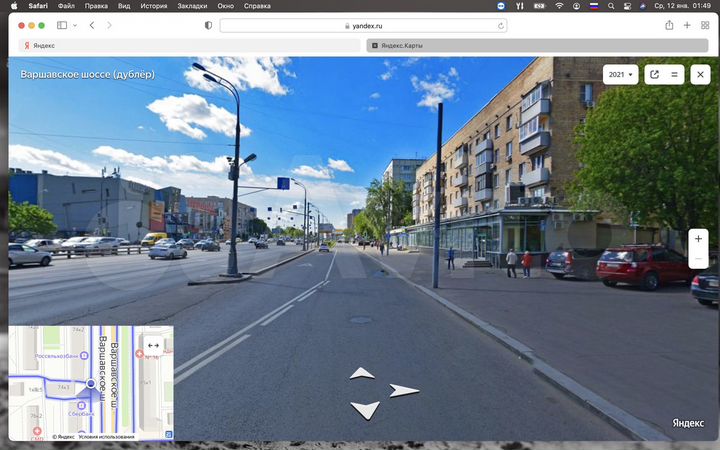Close the street panorama
Viewport: 720px width, 450px height.
tap(700, 74)
